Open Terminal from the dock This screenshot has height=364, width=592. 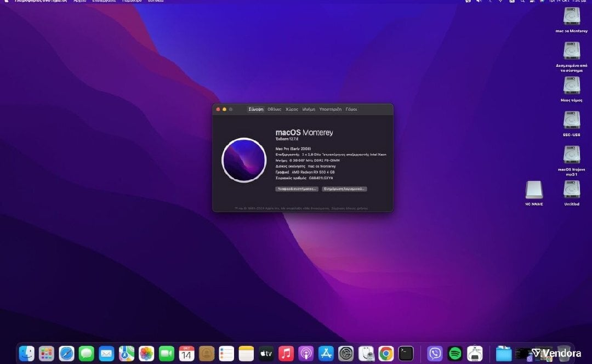406,354
